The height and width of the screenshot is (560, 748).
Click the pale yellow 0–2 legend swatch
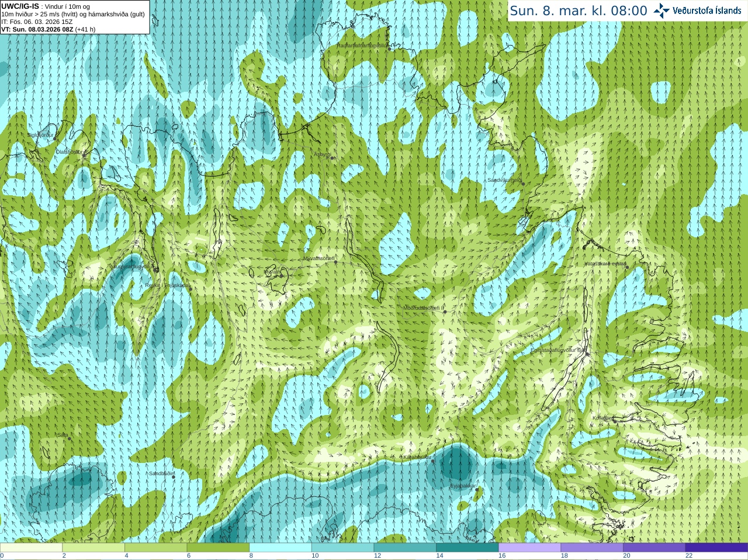point(31,548)
